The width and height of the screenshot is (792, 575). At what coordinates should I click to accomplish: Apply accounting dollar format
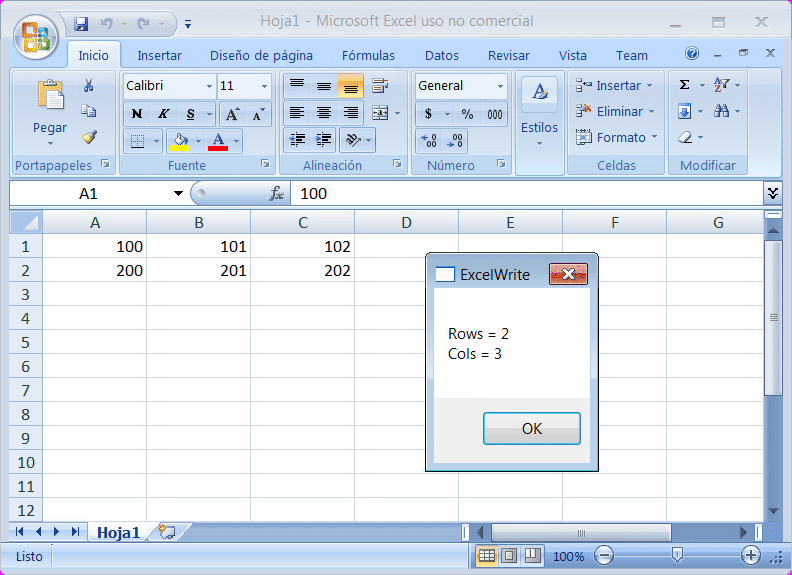point(428,114)
